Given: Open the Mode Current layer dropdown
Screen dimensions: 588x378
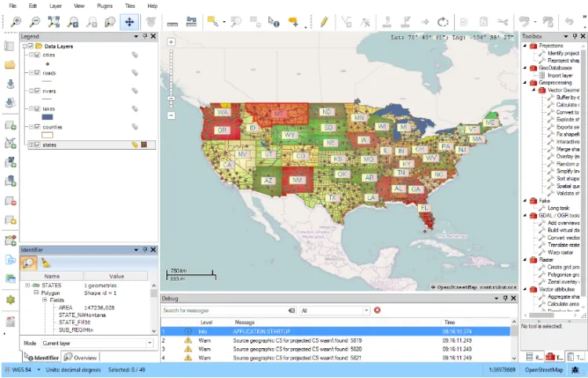Looking at the screenshot, I should [96, 343].
